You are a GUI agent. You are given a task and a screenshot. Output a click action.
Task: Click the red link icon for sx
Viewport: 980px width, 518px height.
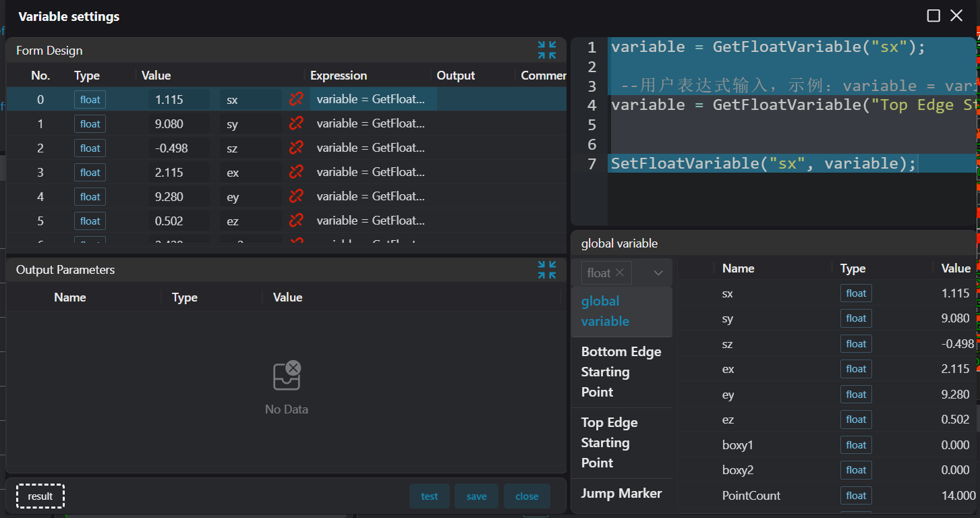point(296,99)
